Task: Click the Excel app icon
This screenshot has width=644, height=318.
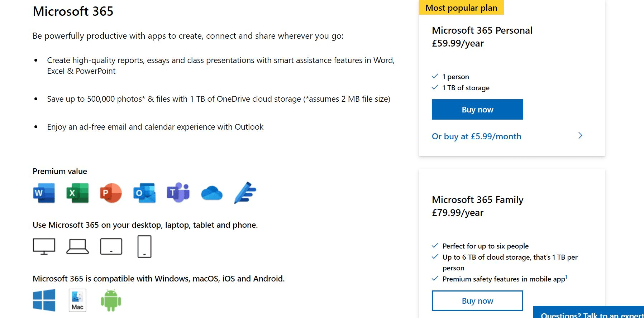Action: pyautogui.click(x=77, y=193)
